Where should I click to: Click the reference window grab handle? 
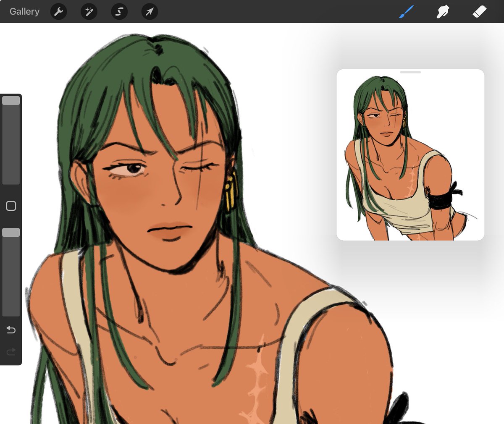coord(410,72)
